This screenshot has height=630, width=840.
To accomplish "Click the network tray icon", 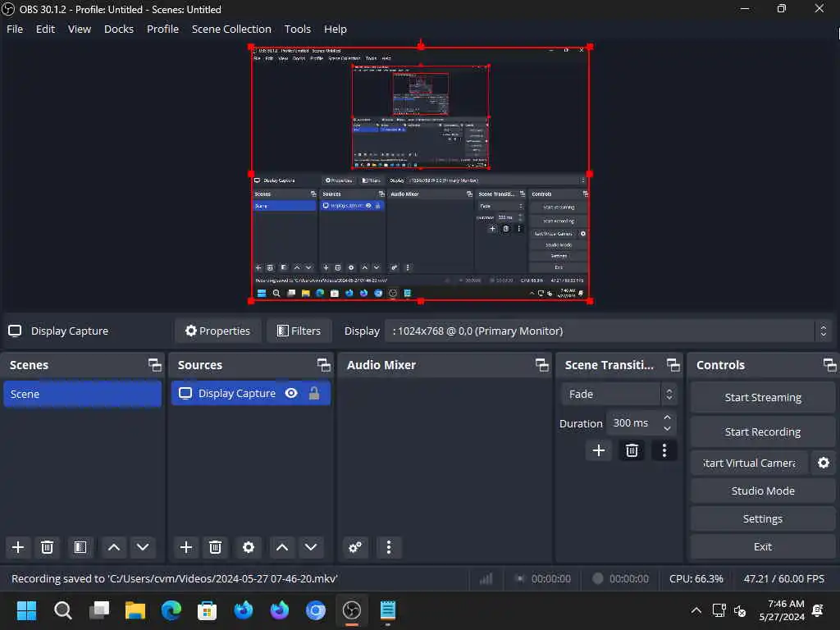I will coord(719,610).
